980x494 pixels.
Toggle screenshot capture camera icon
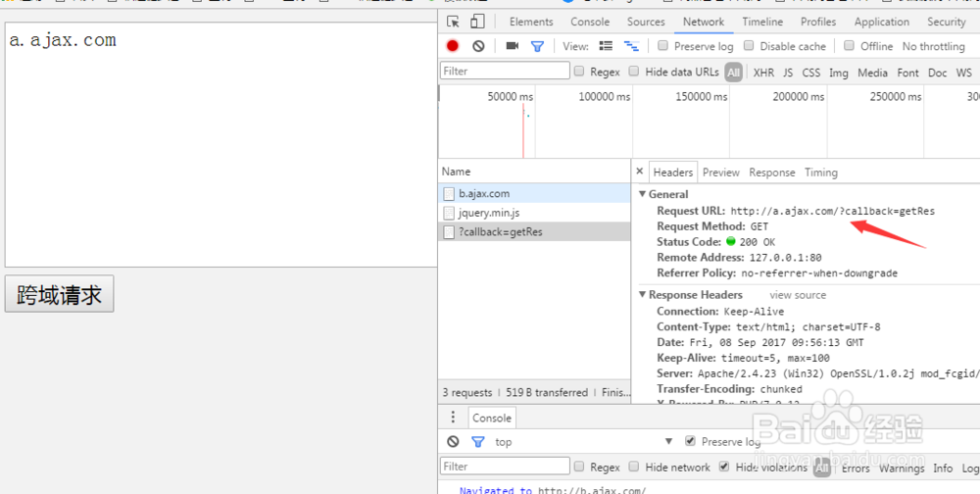coord(513,46)
